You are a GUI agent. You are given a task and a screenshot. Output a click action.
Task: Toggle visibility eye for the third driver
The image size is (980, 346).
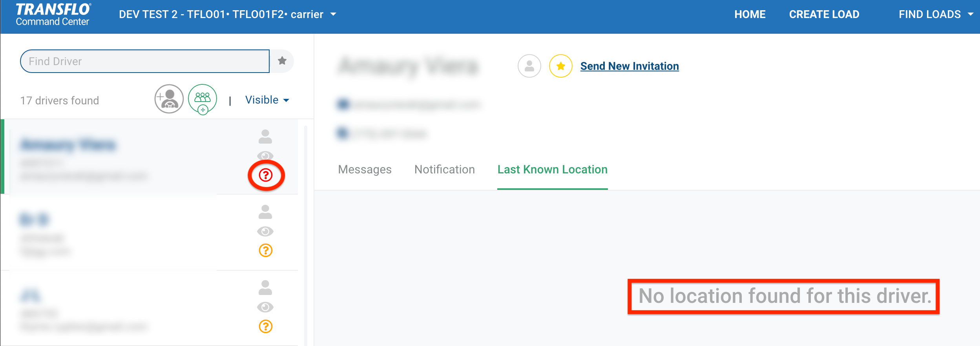265,307
